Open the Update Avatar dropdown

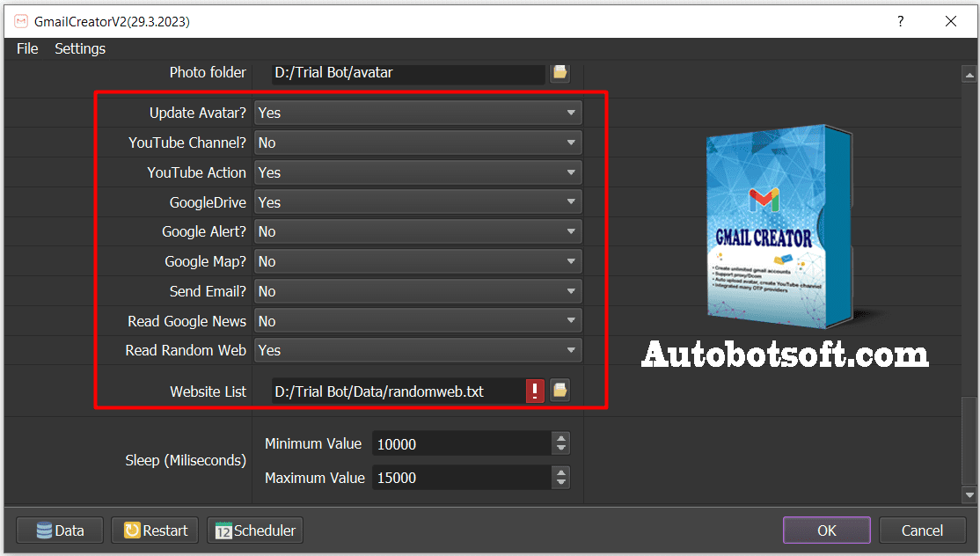(418, 113)
